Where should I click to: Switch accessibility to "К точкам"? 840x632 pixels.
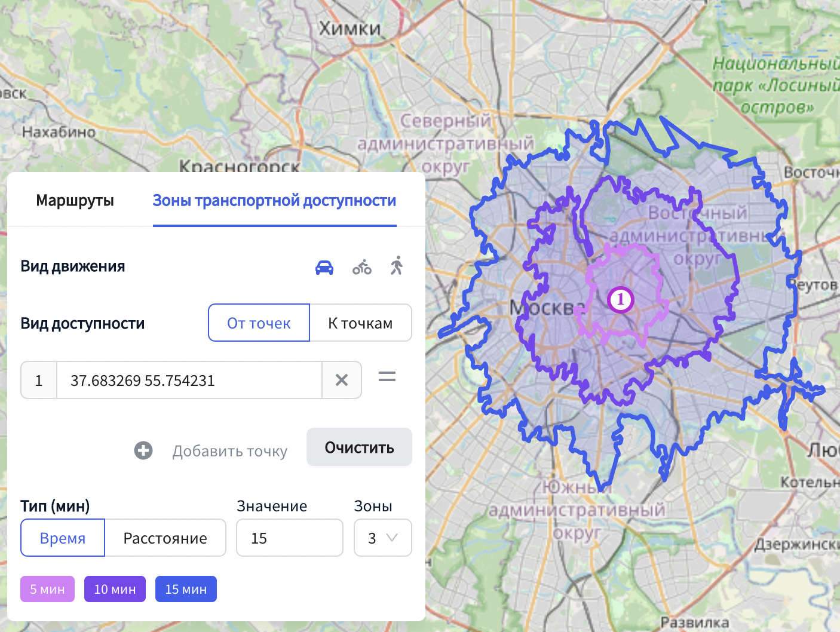tap(360, 323)
